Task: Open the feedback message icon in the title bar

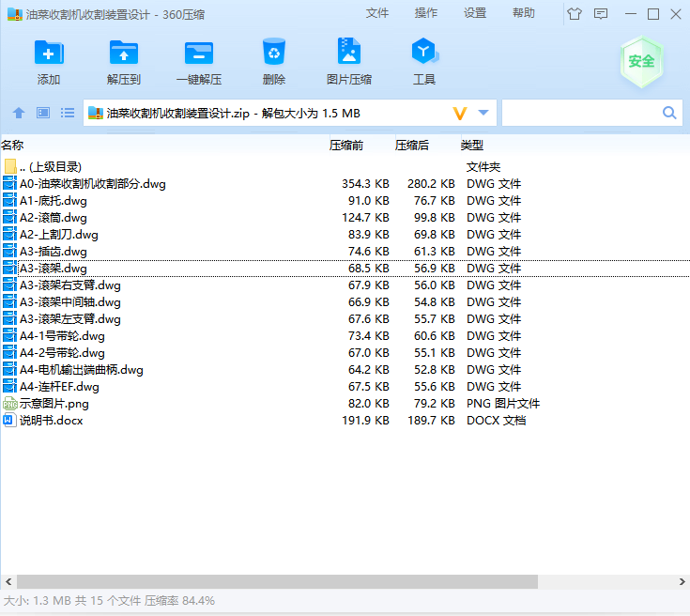Action: click(x=601, y=14)
